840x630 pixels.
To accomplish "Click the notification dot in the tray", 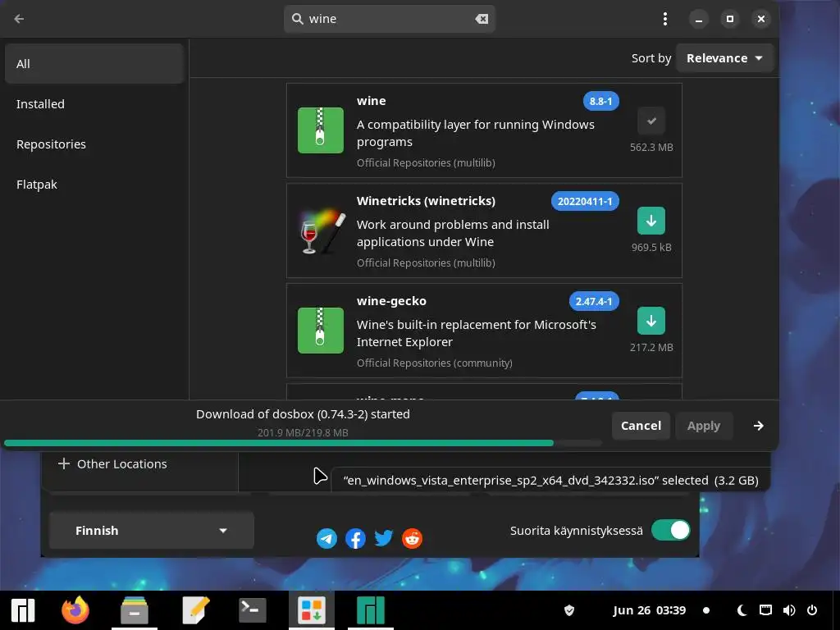I will 706,610.
